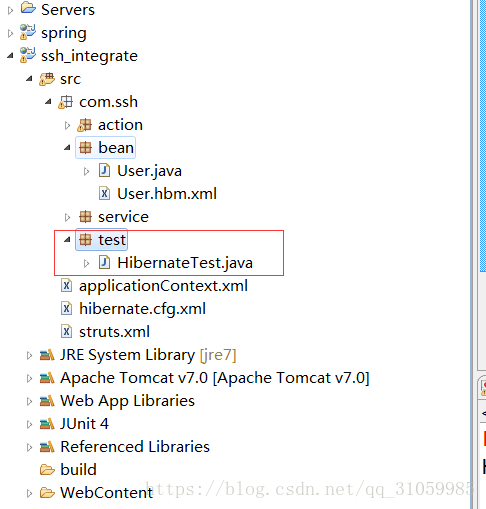Open struts.xml file label
The height and width of the screenshot is (509, 486).
tap(114, 332)
